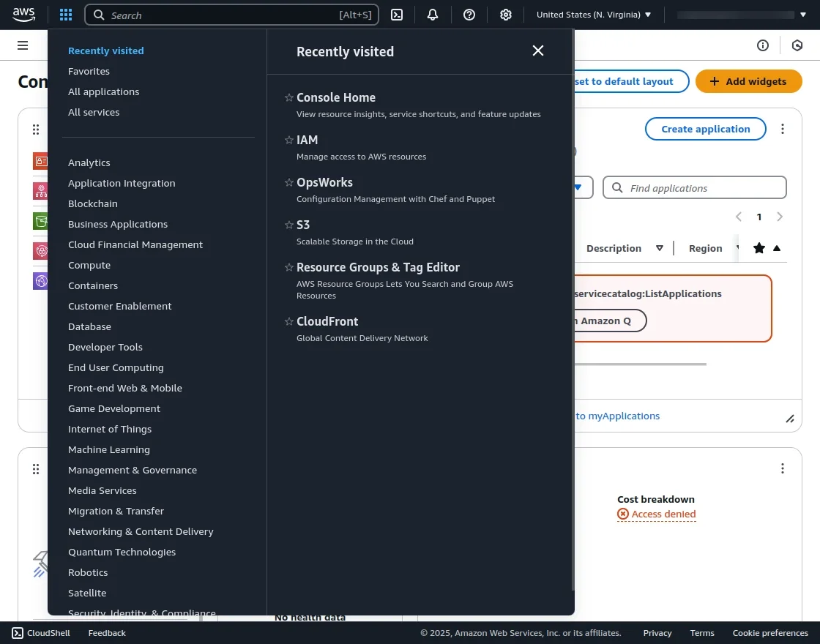The height and width of the screenshot is (644, 820).
Task: Click the Access denied error icon
Action: click(x=623, y=514)
